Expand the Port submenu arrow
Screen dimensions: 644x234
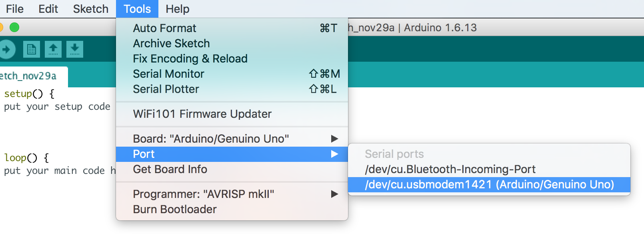(x=334, y=154)
